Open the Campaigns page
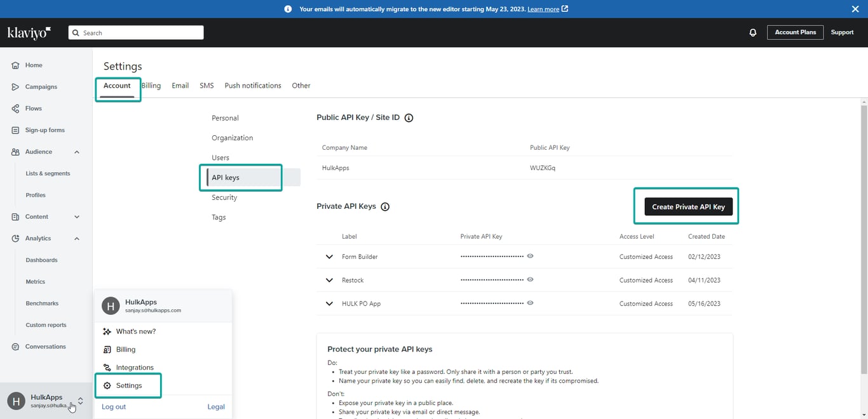Viewport: 868px width, 419px height. pyautogui.click(x=41, y=87)
